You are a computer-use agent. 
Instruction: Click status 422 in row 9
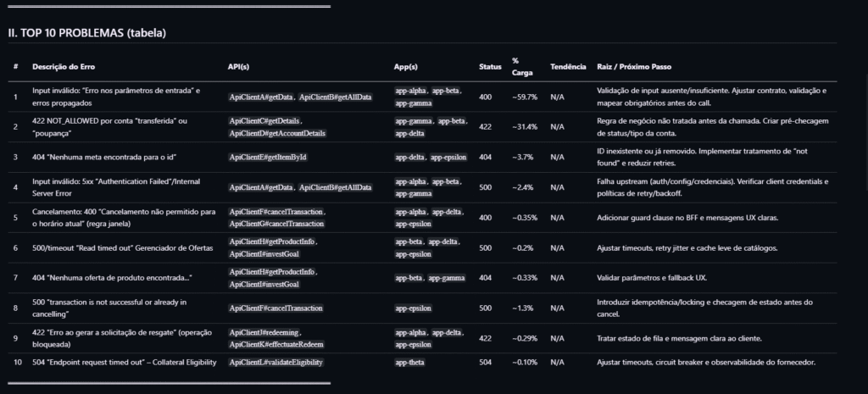[485, 338]
